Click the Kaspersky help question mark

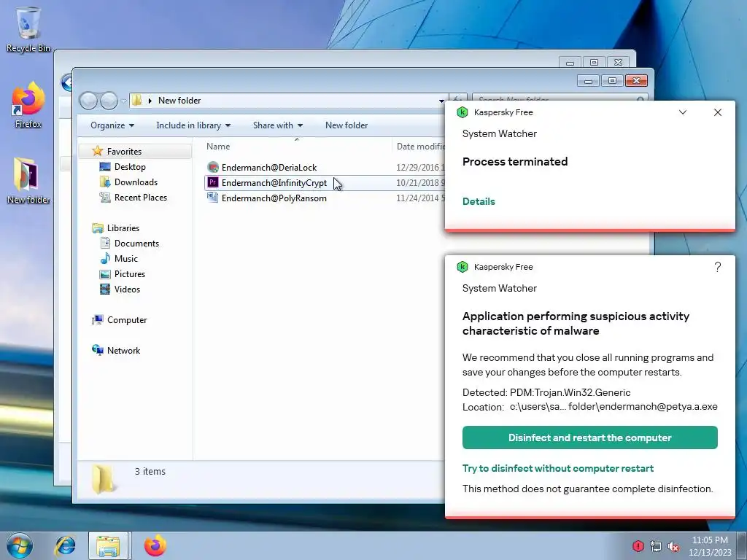point(718,267)
